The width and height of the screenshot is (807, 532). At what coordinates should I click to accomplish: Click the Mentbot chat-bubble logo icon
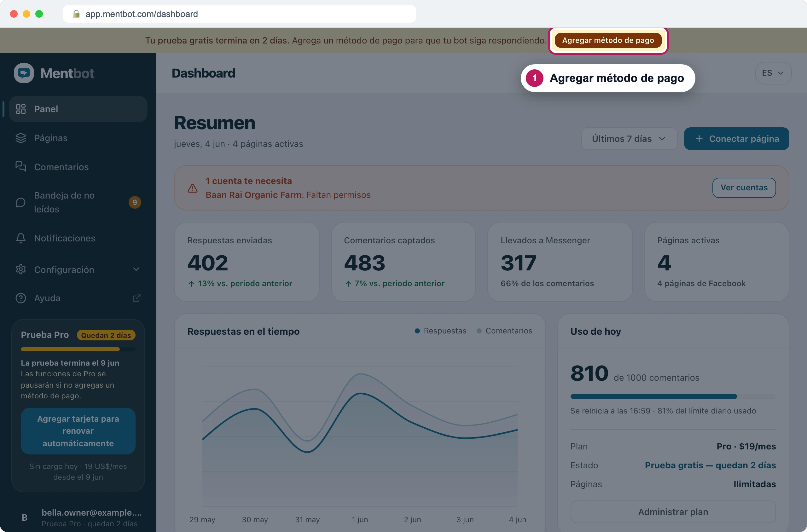click(x=24, y=73)
